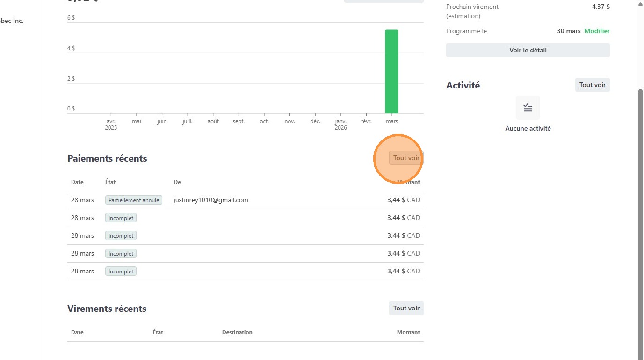Click the Partiellement annulé status badge

tap(134, 200)
